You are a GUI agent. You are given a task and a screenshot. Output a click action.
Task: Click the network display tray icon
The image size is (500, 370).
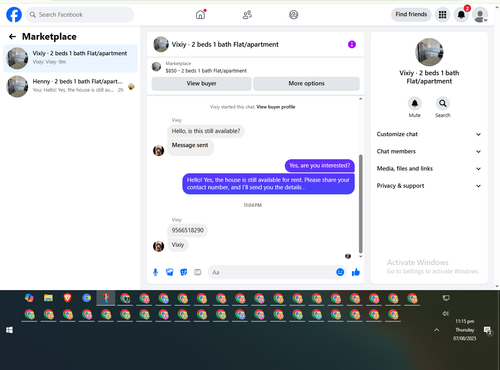[x=446, y=298]
